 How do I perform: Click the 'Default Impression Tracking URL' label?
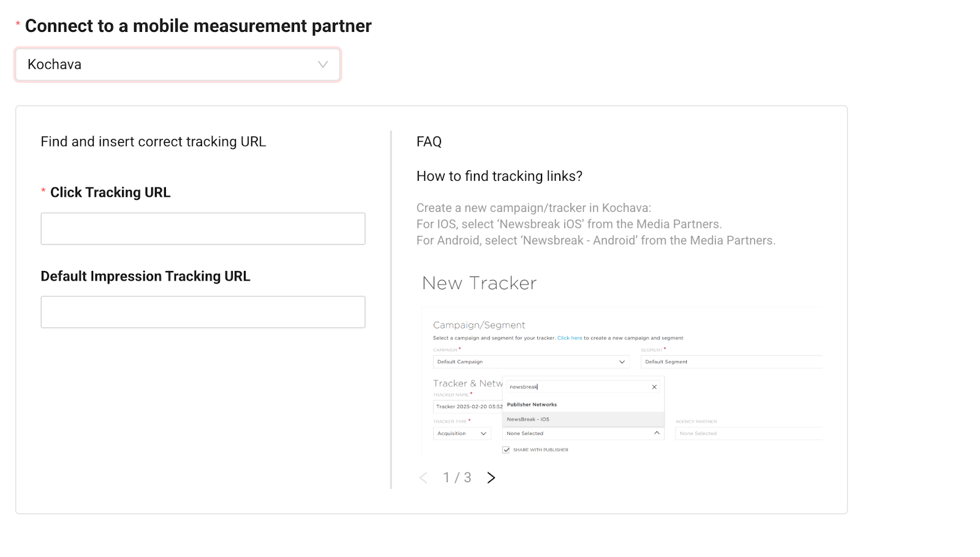click(x=145, y=276)
